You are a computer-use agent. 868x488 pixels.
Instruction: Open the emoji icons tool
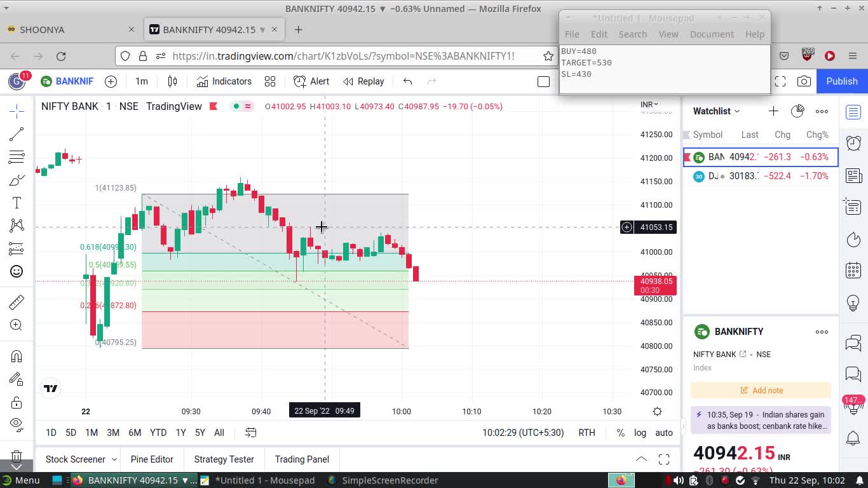tap(17, 271)
